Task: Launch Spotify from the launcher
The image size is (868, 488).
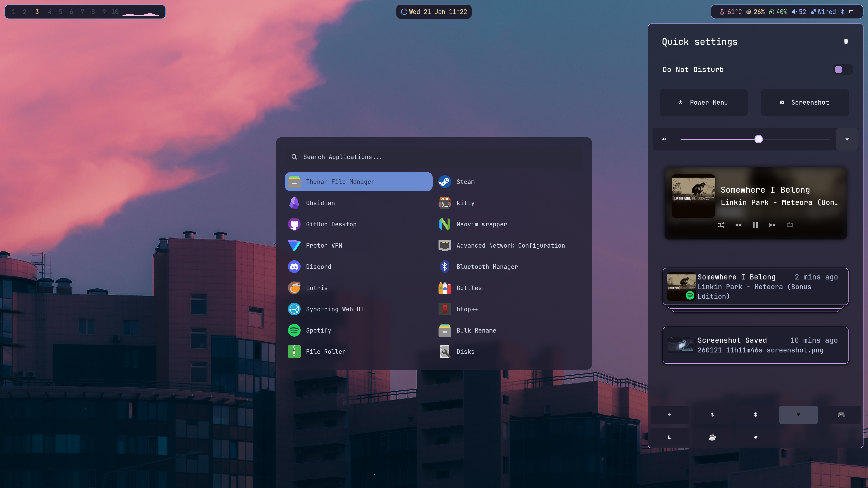Action: coord(359,330)
